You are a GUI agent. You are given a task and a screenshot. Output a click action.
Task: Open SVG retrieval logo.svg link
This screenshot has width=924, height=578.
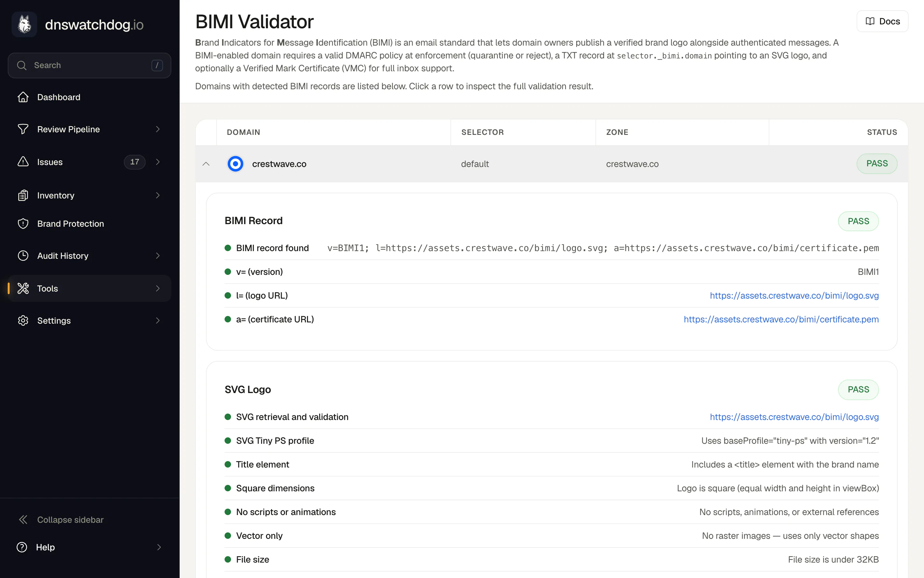pos(794,417)
